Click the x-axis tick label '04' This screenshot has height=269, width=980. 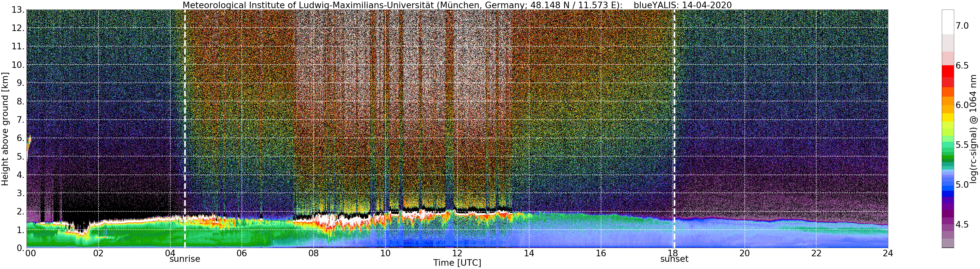tap(170, 253)
